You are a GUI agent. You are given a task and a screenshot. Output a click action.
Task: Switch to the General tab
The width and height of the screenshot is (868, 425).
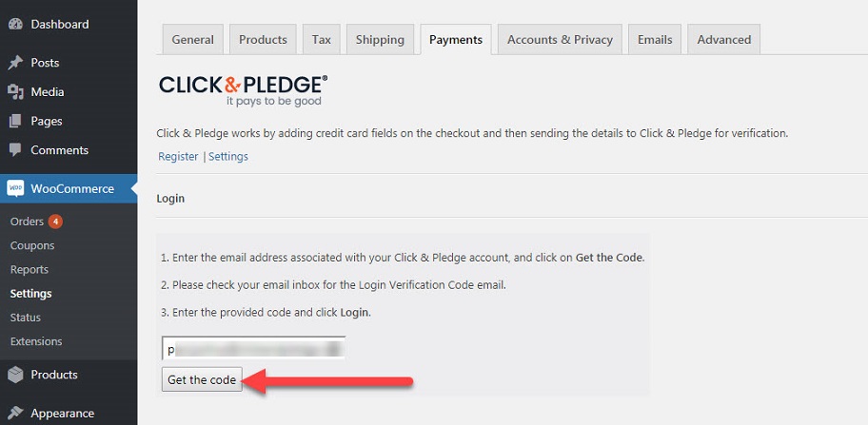[x=192, y=40]
